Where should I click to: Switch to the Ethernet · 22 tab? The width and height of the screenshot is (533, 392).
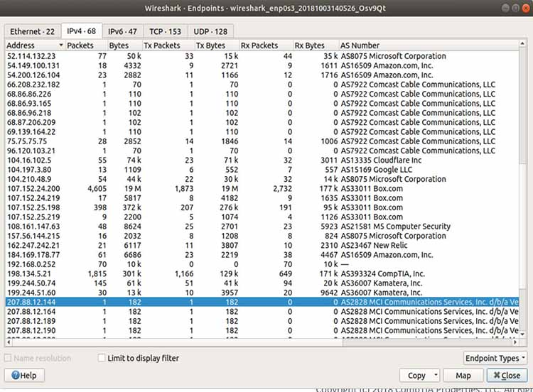pyautogui.click(x=32, y=31)
